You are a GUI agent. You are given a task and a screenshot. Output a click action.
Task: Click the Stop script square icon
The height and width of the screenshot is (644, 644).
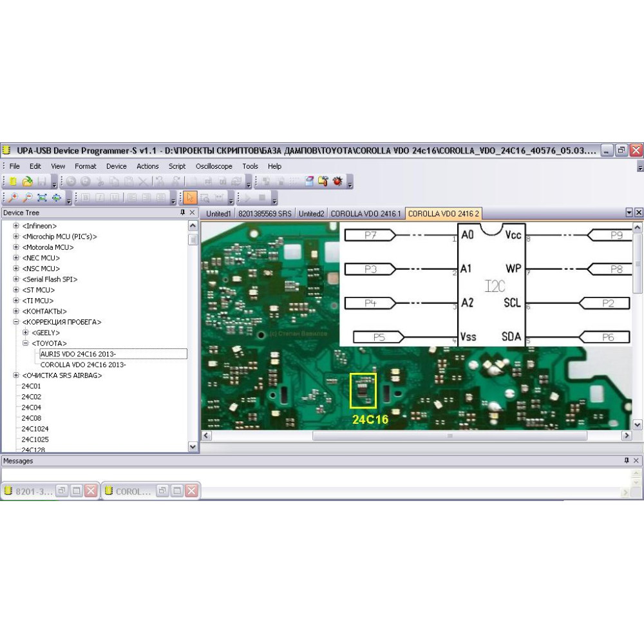tap(262, 198)
